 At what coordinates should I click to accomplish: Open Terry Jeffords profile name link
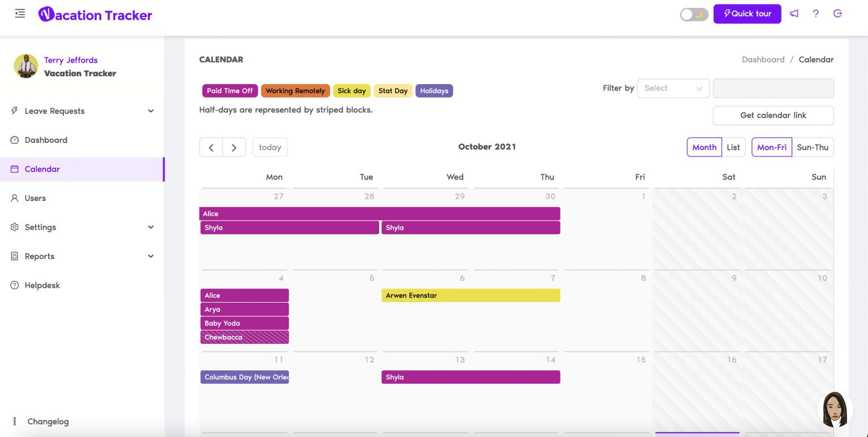pyautogui.click(x=71, y=60)
